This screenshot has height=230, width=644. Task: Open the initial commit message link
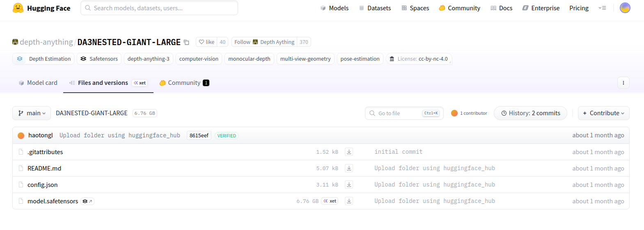click(399, 152)
